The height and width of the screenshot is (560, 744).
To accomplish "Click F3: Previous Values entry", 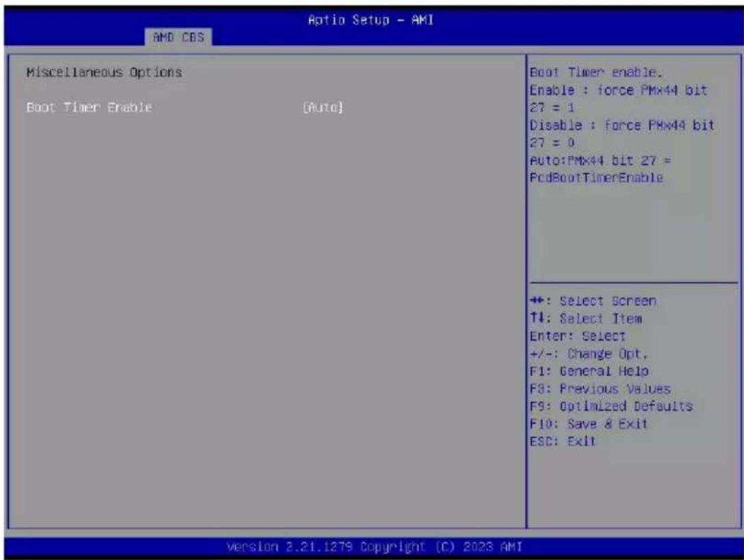I will pyautogui.click(x=600, y=389).
